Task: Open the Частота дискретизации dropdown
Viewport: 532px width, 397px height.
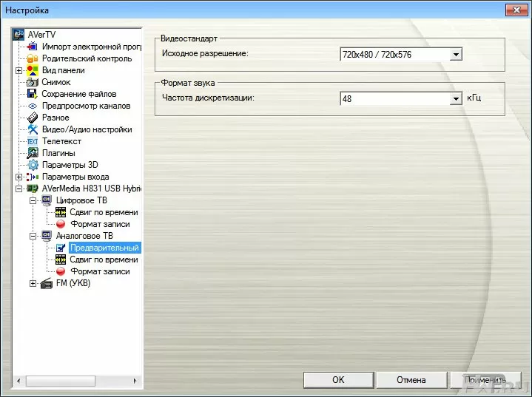Action: [x=456, y=98]
